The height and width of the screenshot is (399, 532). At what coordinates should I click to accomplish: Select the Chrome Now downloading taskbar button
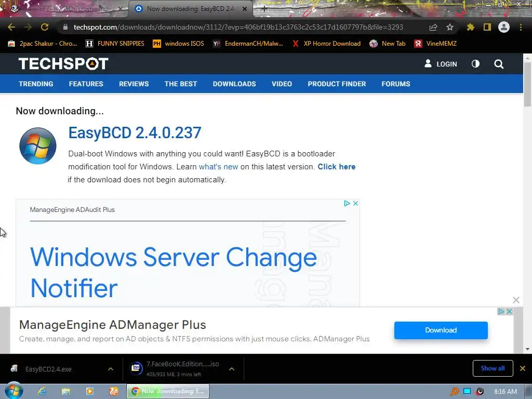point(168,391)
